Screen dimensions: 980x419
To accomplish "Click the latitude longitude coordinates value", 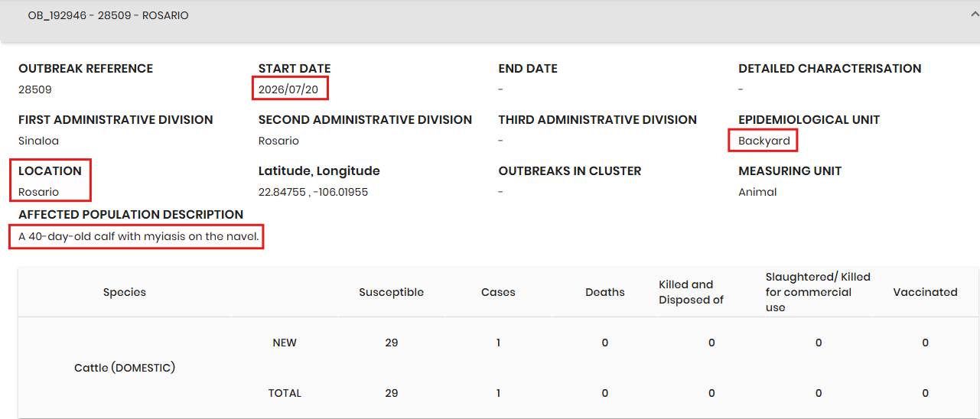I will (314, 192).
